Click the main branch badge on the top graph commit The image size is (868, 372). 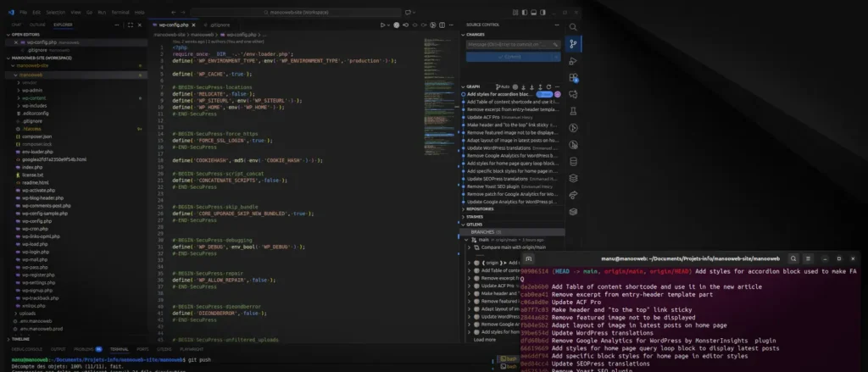tap(543, 95)
